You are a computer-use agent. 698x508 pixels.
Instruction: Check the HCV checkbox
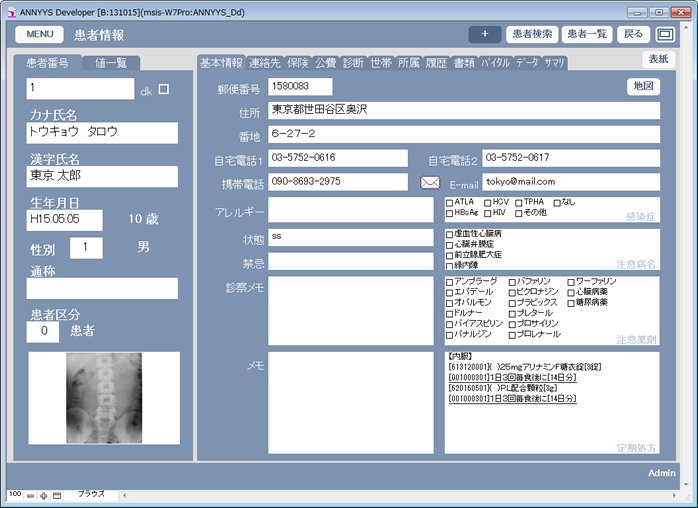[488, 203]
